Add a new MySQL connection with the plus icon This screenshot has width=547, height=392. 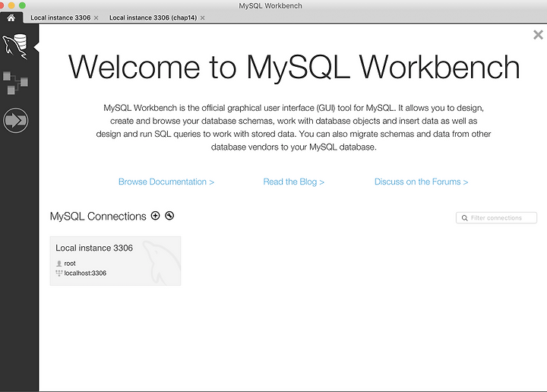[x=155, y=216]
